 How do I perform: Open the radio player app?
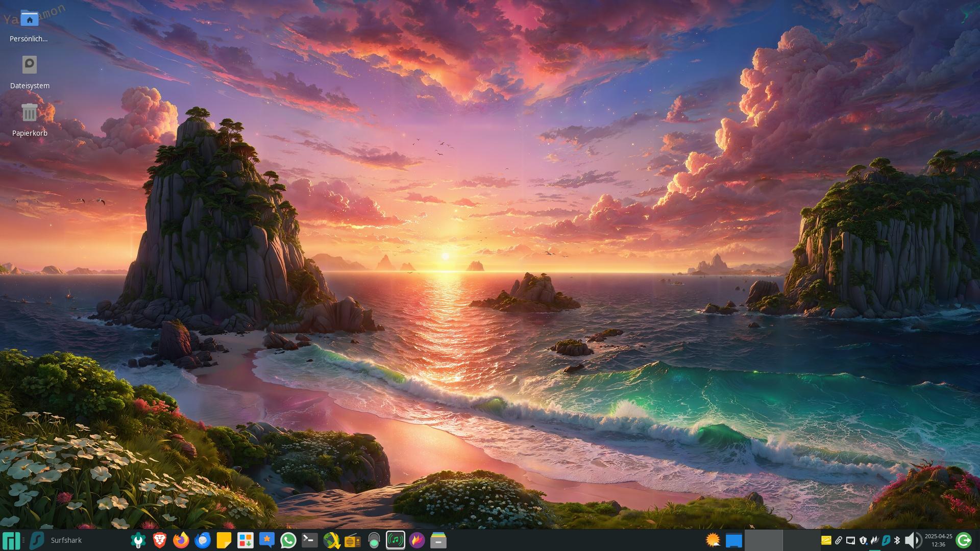(353, 540)
